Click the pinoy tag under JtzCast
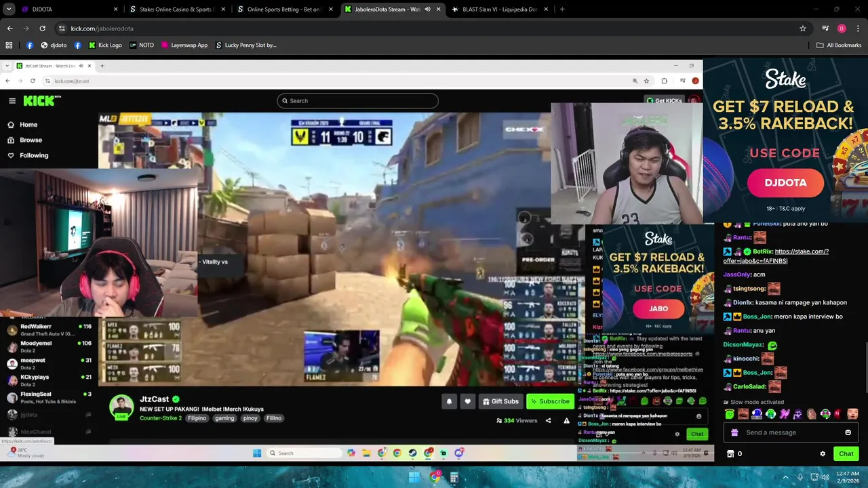 click(x=250, y=418)
